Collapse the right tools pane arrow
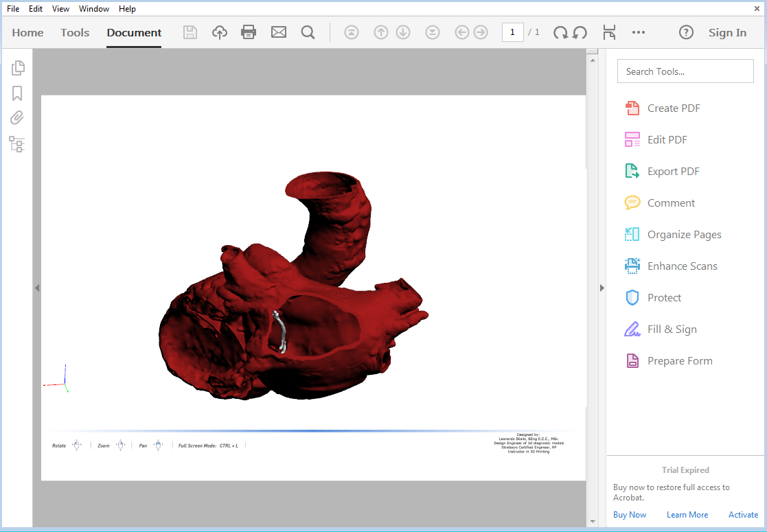This screenshot has width=767, height=532. 602,288
